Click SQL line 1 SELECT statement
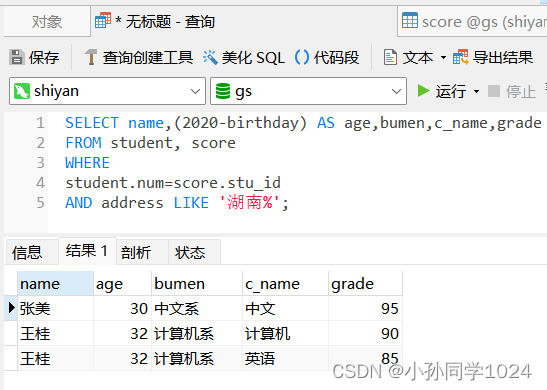 tap(303, 123)
